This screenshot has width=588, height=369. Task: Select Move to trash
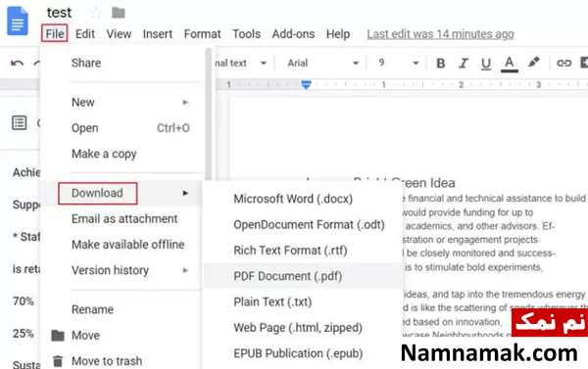point(122,361)
